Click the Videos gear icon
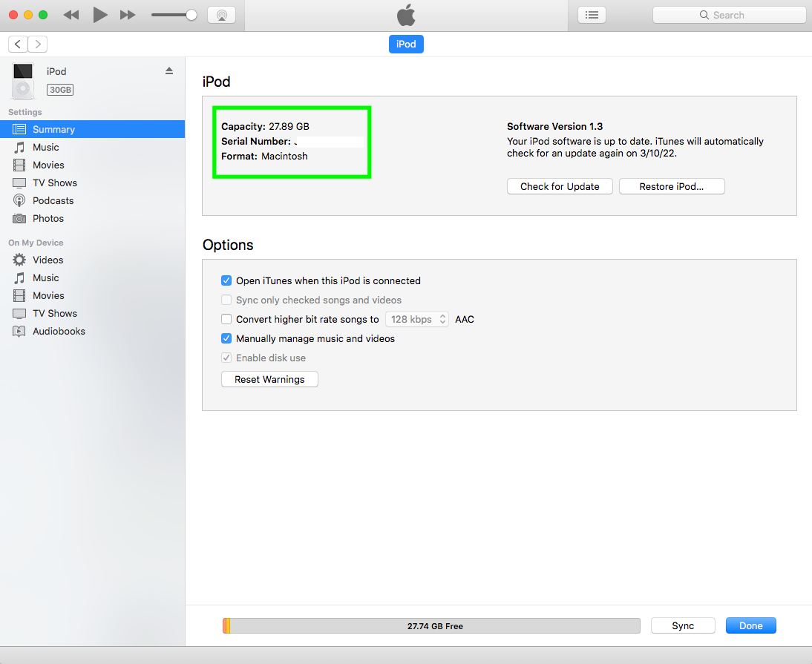This screenshot has width=812, height=664. coord(19,260)
